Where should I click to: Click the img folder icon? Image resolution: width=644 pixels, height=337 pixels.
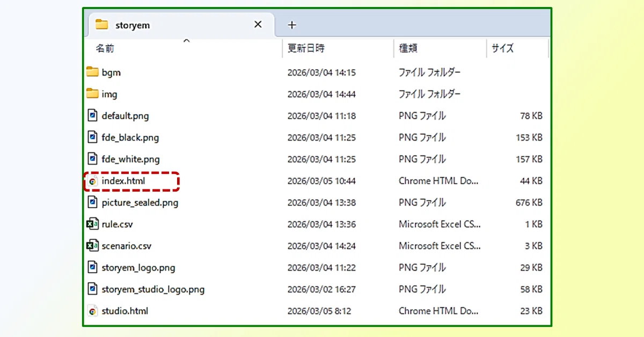coord(92,94)
